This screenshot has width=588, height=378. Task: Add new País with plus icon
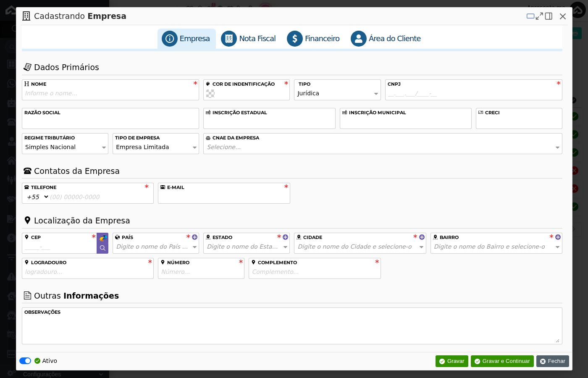pos(194,237)
